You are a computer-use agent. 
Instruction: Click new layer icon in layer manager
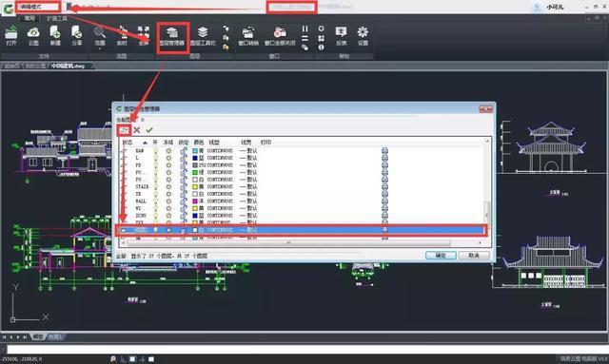pyautogui.click(x=124, y=130)
